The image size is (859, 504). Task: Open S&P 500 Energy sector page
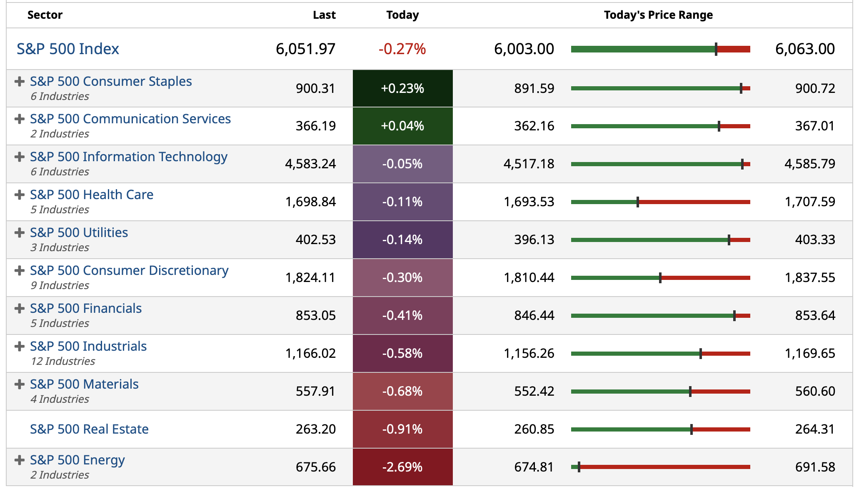pyautogui.click(x=77, y=460)
